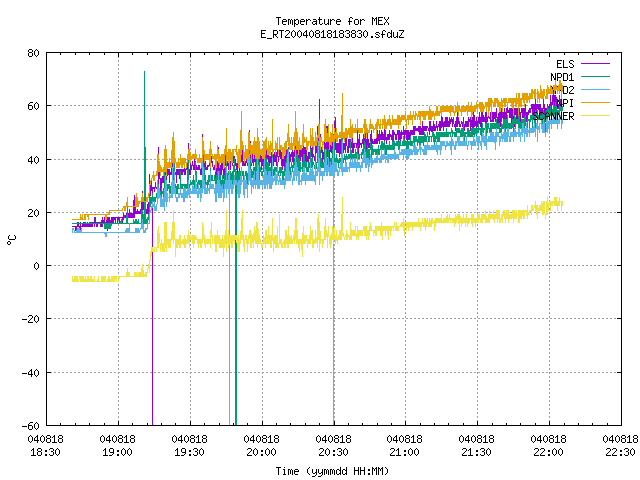The image size is (640, 480).
Task: Click the x-axis tick label 20:30
Action: [x=333, y=452]
